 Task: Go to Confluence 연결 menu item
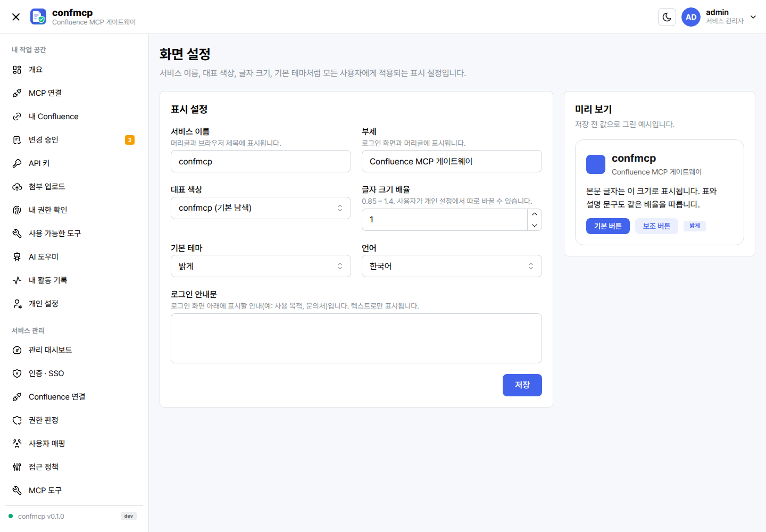click(74, 397)
